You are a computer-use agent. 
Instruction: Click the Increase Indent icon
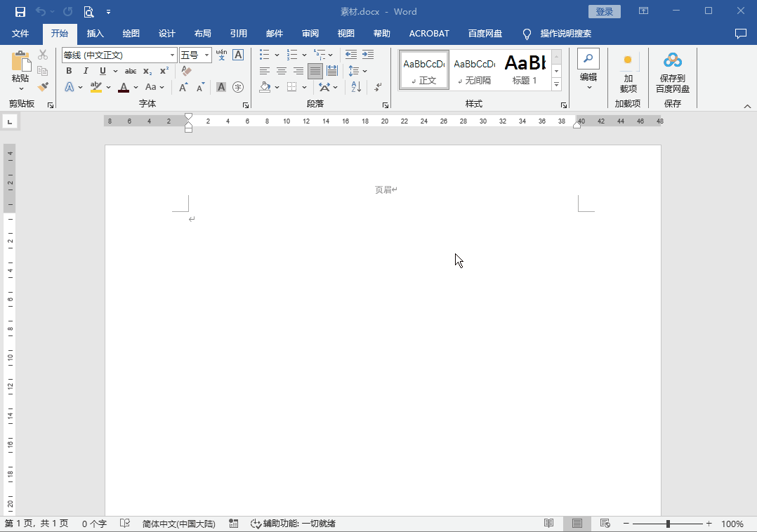367,55
